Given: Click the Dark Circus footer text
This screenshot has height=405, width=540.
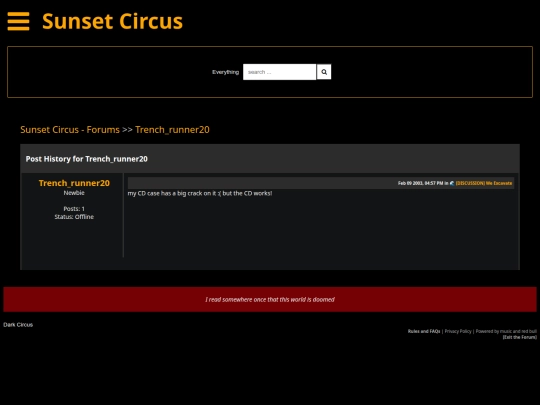Looking at the screenshot, I should (18, 325).
